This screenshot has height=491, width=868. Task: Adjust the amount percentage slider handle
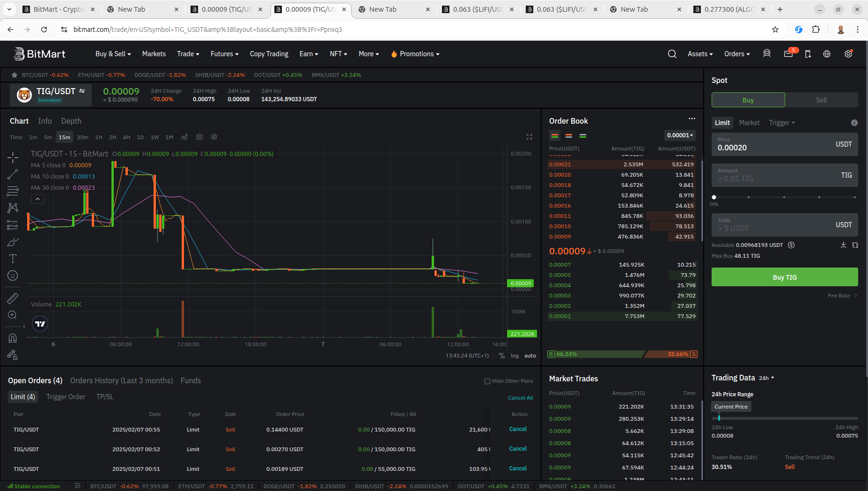(714, 197)
